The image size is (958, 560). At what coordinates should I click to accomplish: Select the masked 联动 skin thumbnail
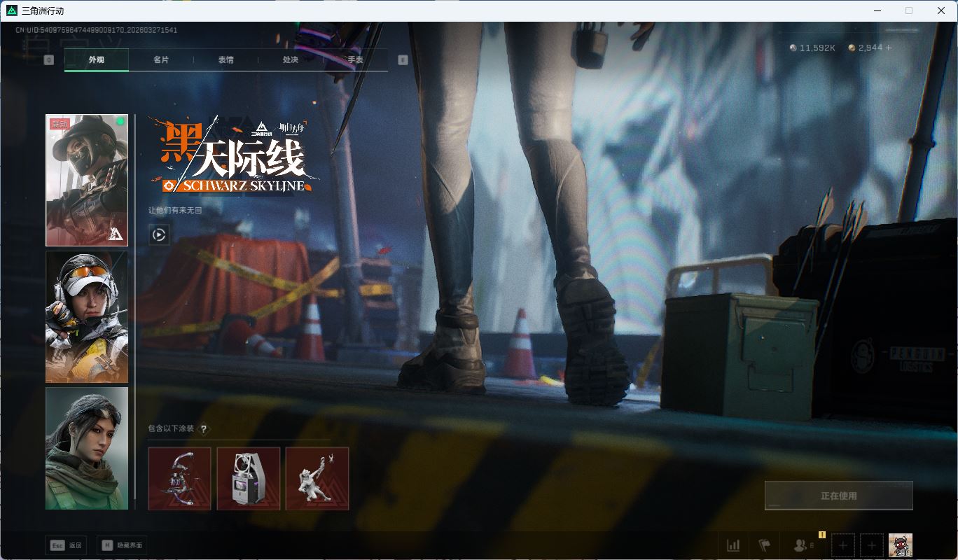coord(87,180)
